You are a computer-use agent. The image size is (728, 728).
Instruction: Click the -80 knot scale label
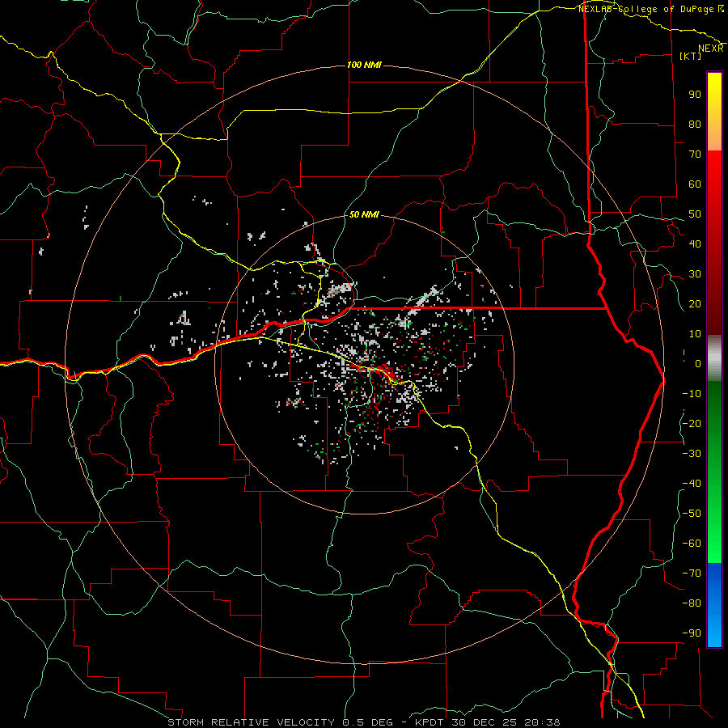[692, 603]
